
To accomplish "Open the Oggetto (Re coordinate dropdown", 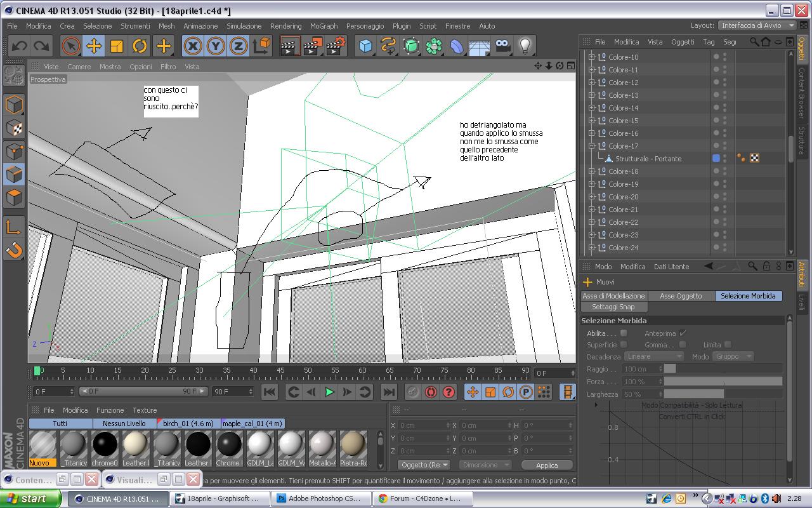I will pos(424,465).
